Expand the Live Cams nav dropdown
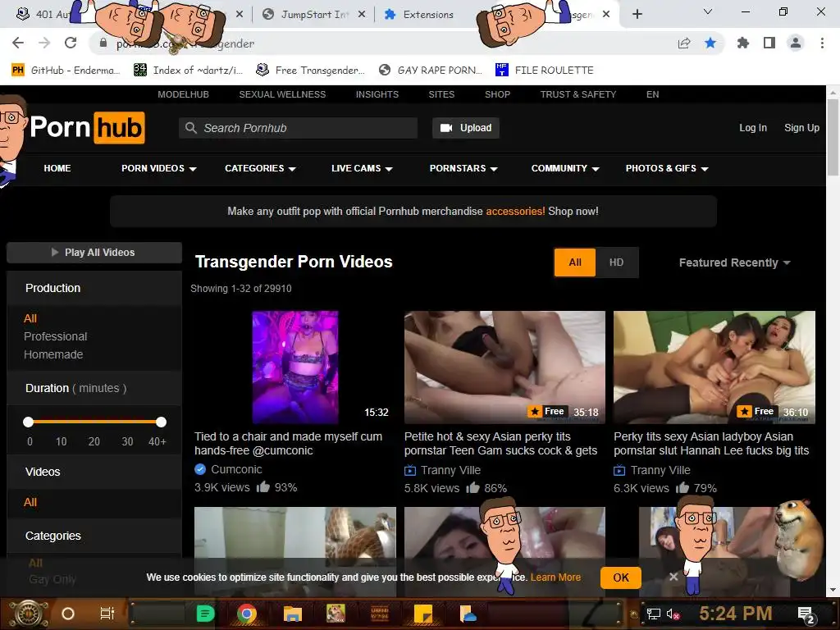 click(362, 168)
